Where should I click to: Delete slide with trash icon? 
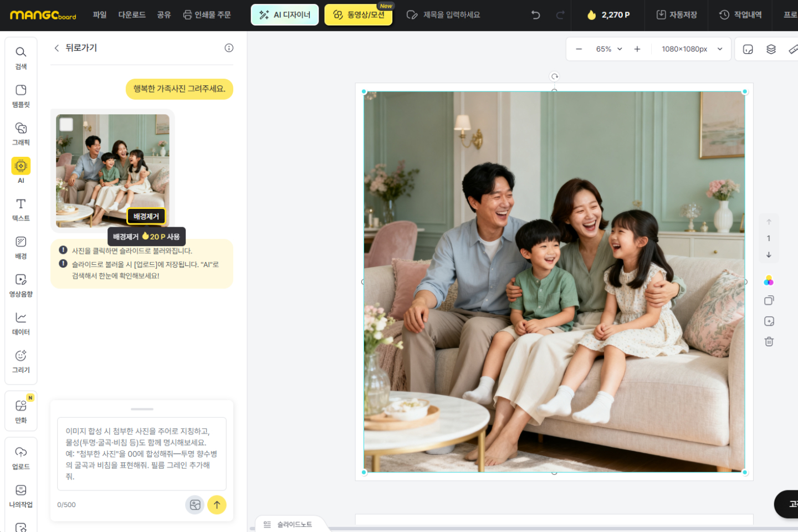pos(769,341)
